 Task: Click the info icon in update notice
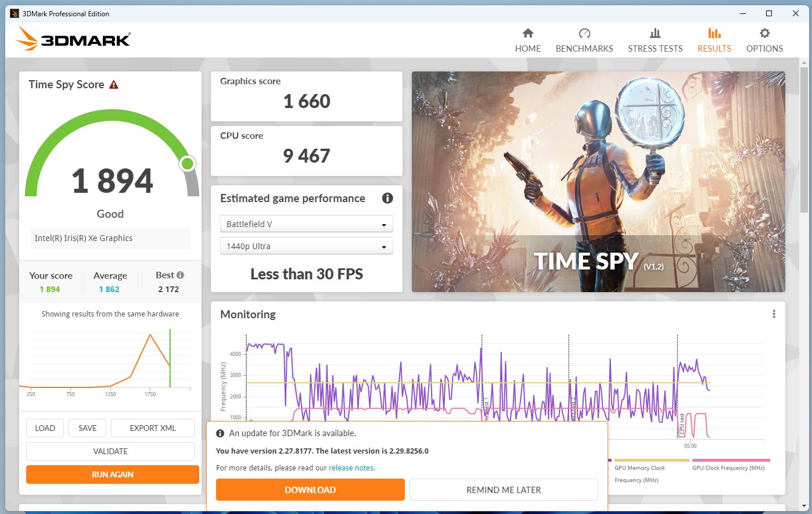coord(220,433)
